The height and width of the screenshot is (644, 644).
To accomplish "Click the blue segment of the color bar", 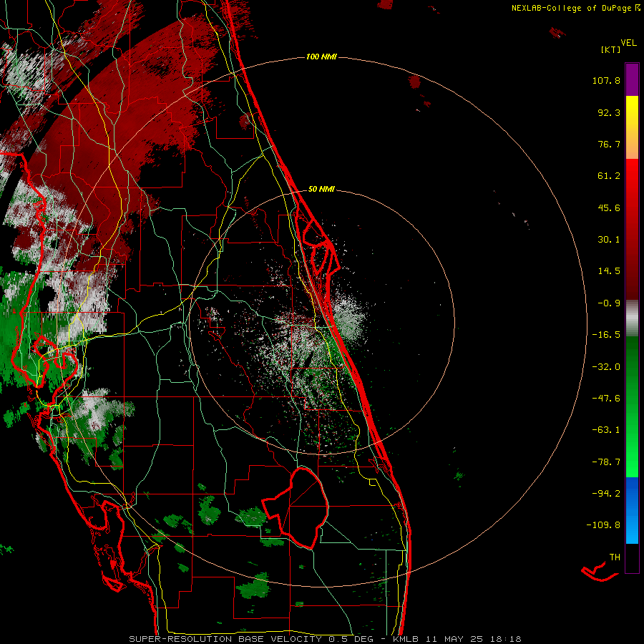I will pyautogui.click(x=632, y=510).
